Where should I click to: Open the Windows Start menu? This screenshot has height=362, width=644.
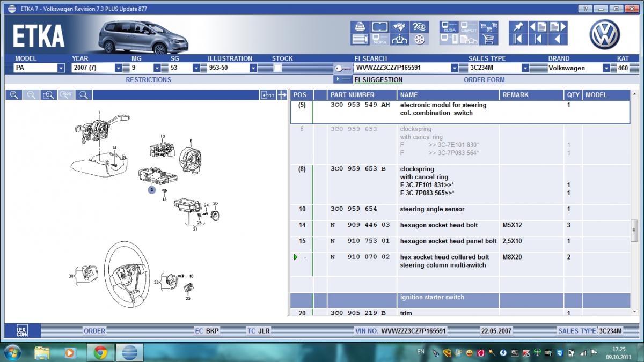12,352
